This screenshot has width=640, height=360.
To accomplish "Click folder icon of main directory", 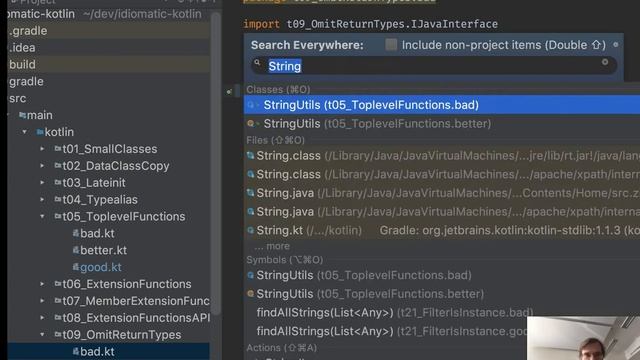I will 22,115.
